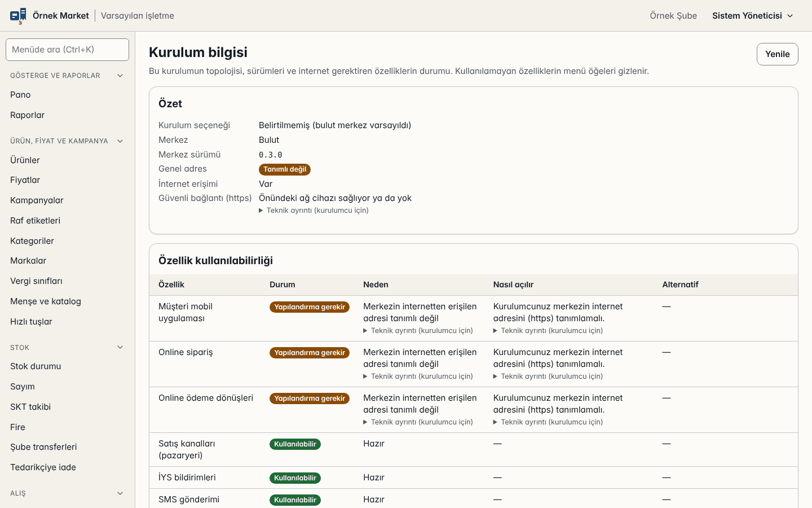Collapse the Ürün, Fiyat ve Kampanya section
This screenshot has width=812, height=508.
(x=67, y=141)
